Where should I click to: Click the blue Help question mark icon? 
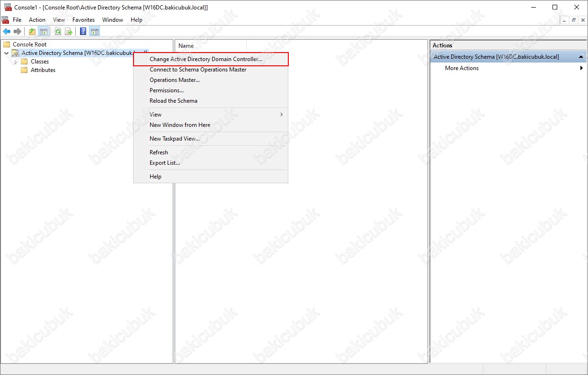click(83, 32)
